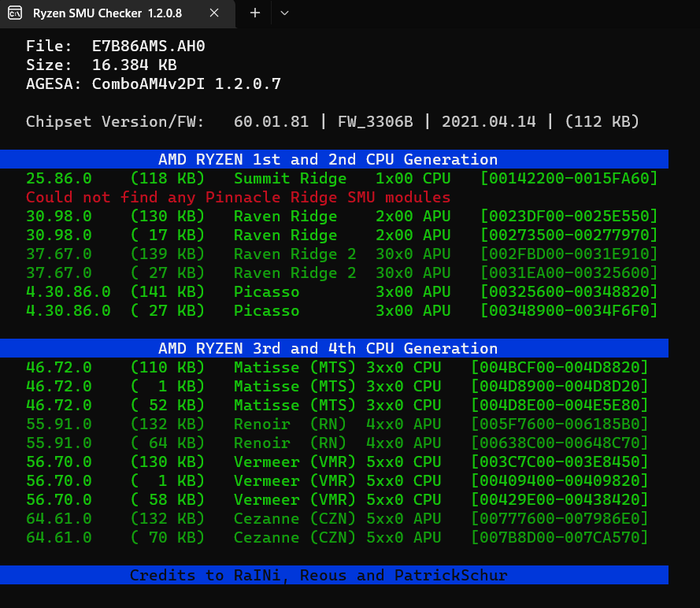700x608 pixels.
Task: Click firmware label FW_3306B
Action: click(x=375, y=121)
